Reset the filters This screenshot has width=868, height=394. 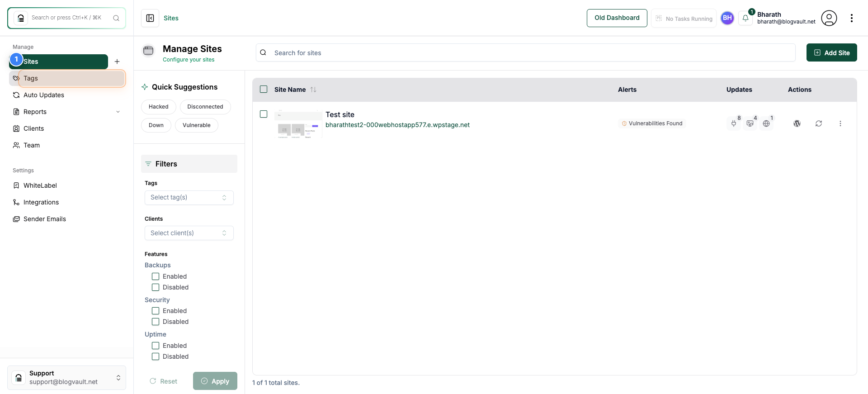(163, 381)
